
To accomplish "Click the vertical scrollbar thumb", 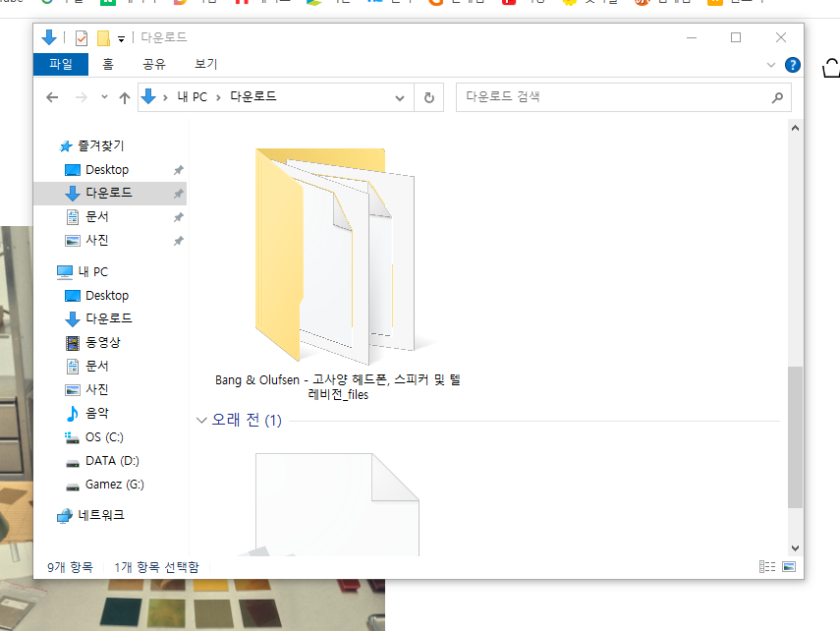I will pyautogui.click(x=795, y=437).
